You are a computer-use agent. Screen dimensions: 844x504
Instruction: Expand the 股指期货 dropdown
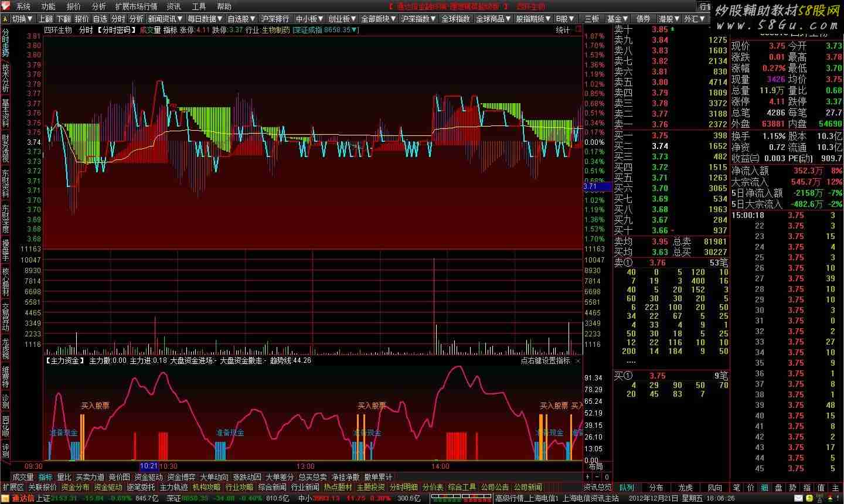533,19
